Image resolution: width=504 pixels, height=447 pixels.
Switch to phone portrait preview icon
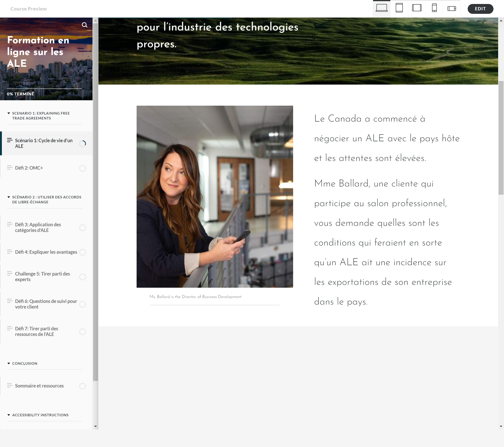coord(434,8)
